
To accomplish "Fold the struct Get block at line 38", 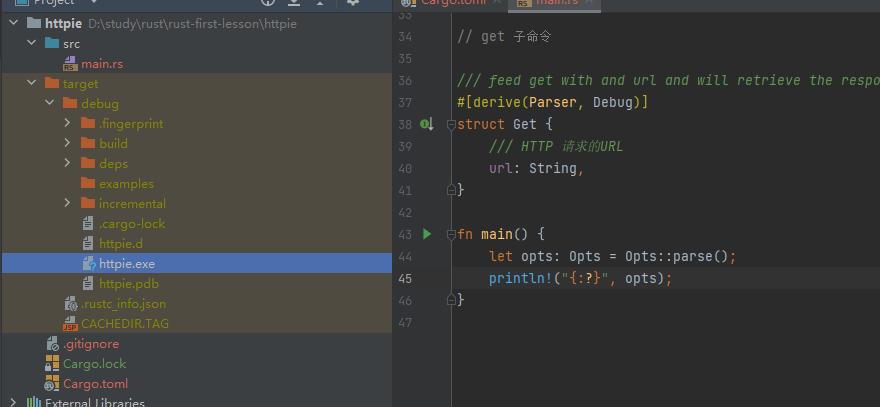I will tap(451, 125).
